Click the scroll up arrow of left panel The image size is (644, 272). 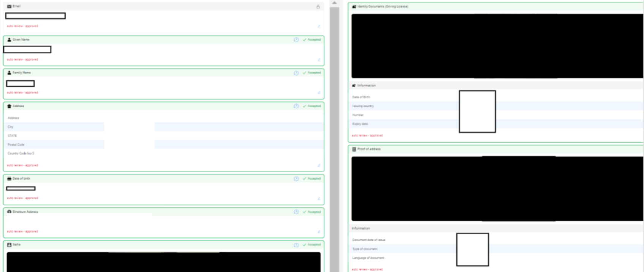pyautogui.click(x=334, y=3)
